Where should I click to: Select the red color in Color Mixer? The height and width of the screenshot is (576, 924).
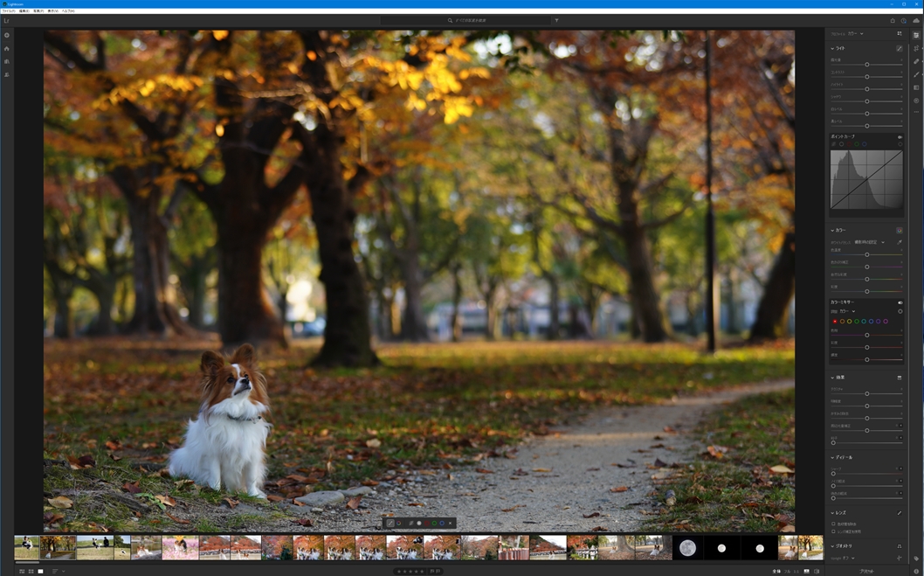click(834, 321)
